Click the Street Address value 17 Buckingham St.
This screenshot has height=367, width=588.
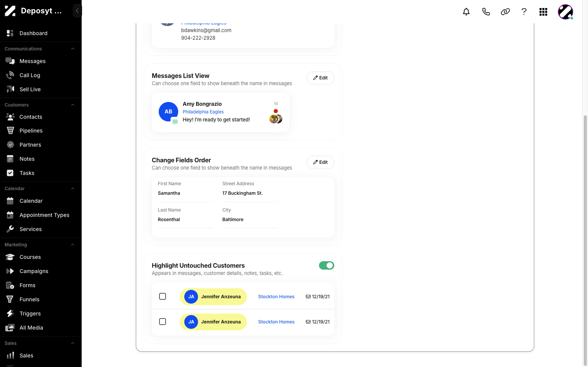(x=242, y=193)
